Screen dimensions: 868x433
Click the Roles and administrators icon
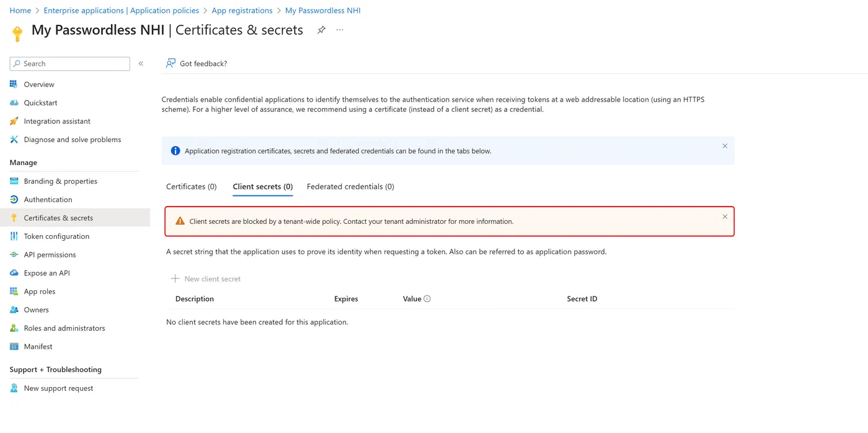(14, 328)
